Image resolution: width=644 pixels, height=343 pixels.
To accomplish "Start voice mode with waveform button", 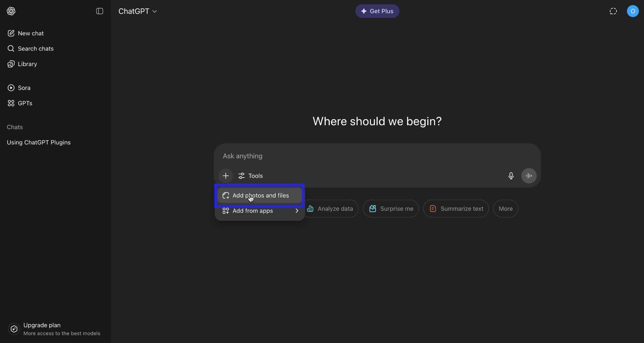I will [x=529, y=176].
